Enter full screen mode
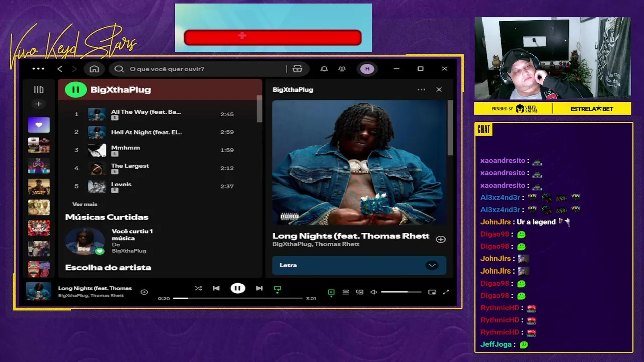The width and height of the screenshot is (644, 362). [446, 292]
